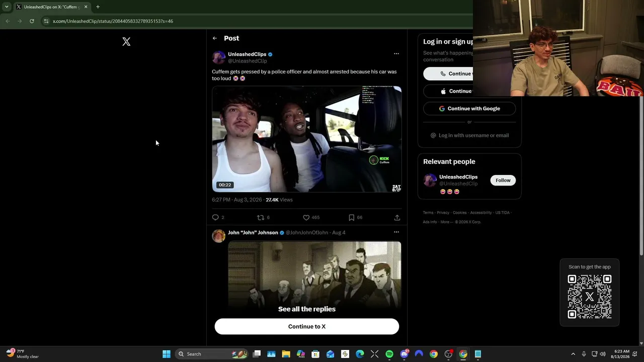This screenshot has height=362, width=644.
Task: Open Outlook from the taskbar
Action: click(330, 354)
